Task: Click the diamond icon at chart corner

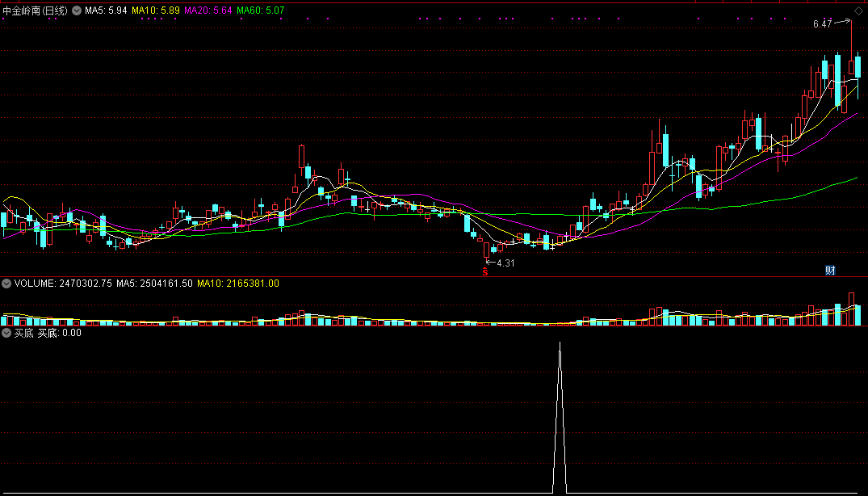Action: point(858,11)
